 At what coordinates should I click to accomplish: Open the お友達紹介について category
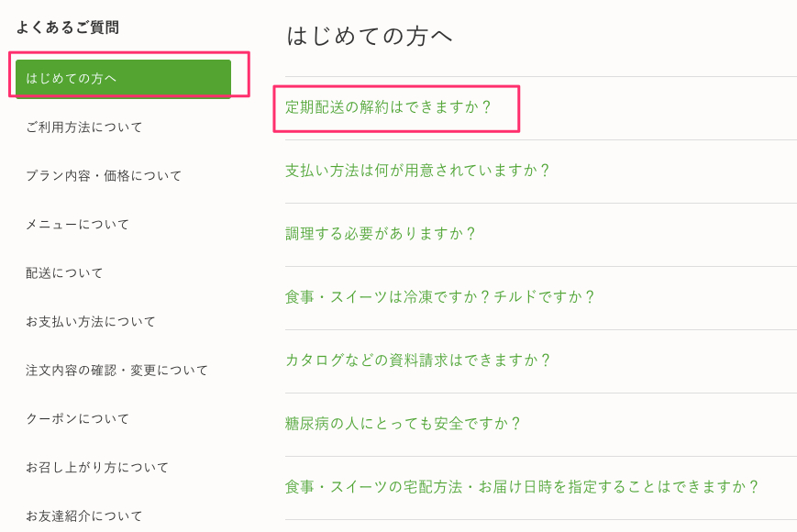tap(84, 515)
